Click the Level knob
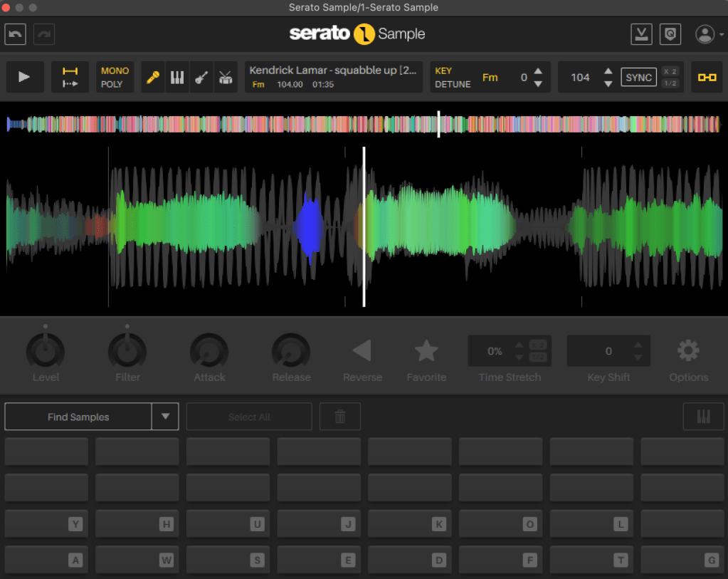The width and height of the screenshot is (728, 579). [x=46, y=350]
